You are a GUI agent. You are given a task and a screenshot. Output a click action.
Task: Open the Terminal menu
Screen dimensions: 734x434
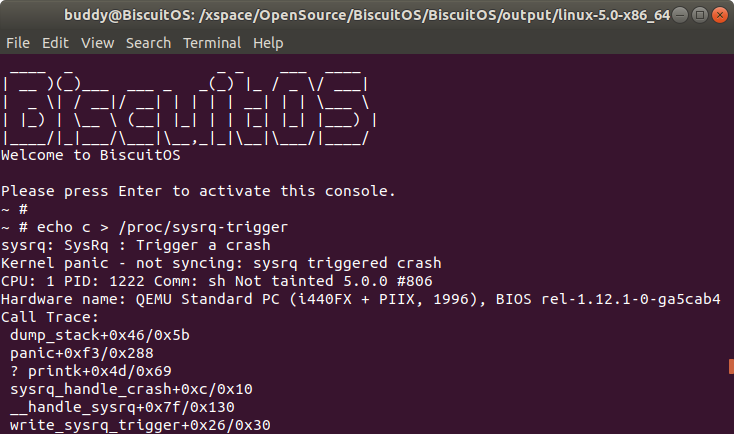coord(212,44)
